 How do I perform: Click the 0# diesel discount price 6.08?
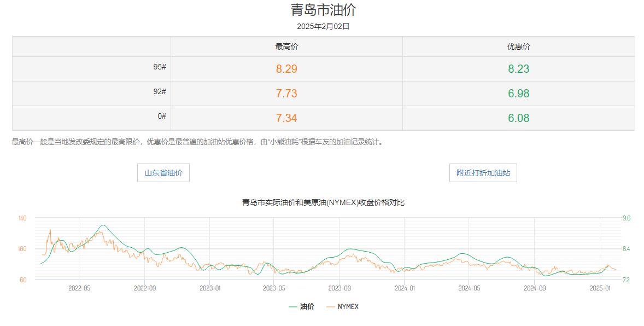(518, 118)
